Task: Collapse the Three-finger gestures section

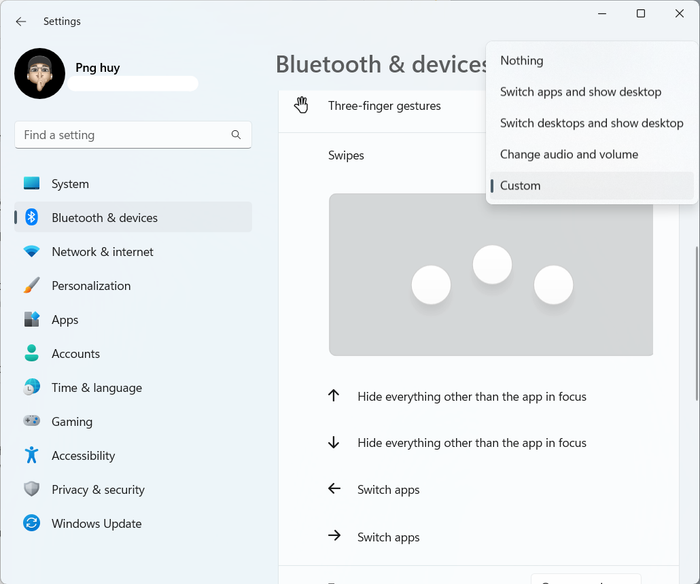Action: pyautogui.click(x=382, y=108)
